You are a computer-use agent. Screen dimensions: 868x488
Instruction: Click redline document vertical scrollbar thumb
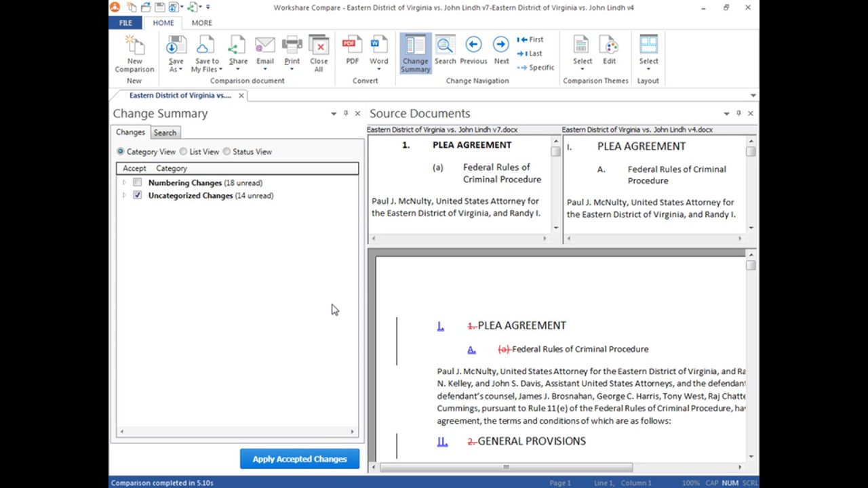(x=751, y=265)
